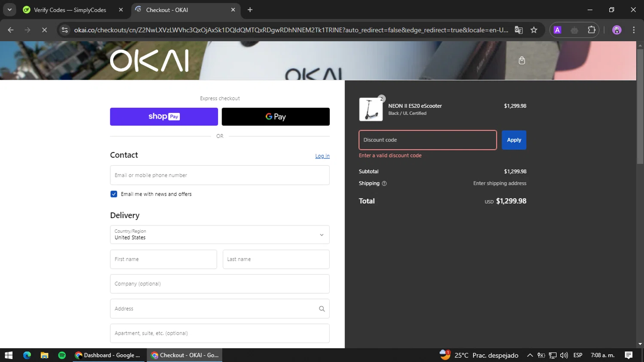644x362 pixels.
Task: Open the 7:08 a. m. clock
Action: coord(603,355)
